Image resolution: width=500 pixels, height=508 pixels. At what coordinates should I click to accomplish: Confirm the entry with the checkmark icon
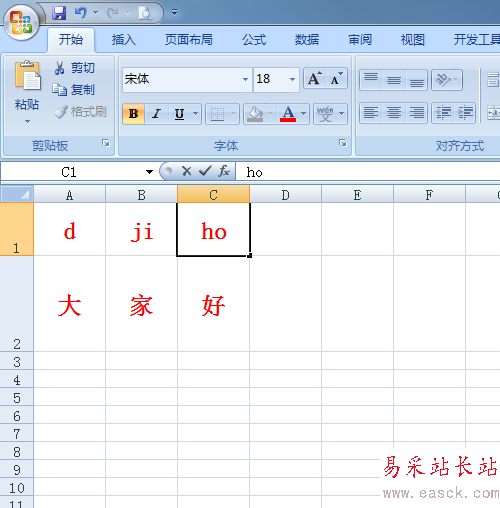tap(205, 171)
